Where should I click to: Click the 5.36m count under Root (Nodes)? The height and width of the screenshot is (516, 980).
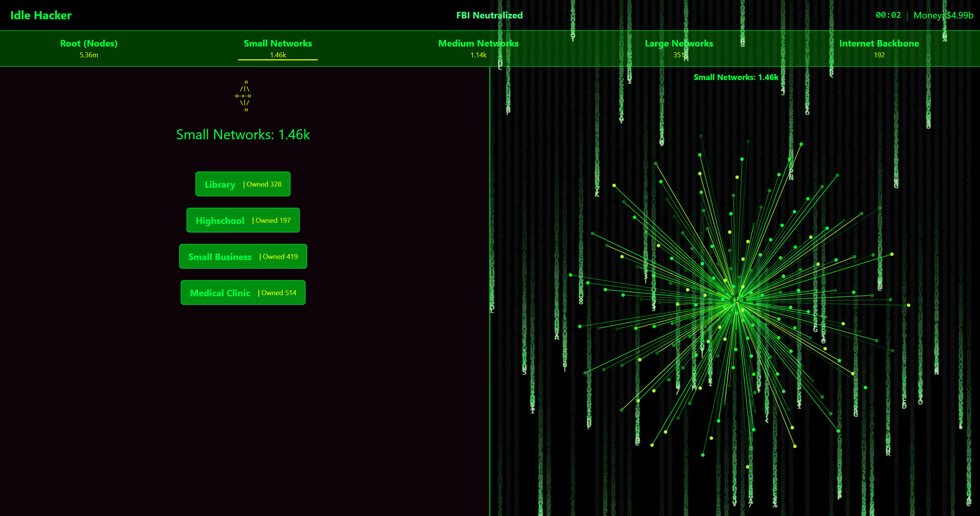[89, 55]
